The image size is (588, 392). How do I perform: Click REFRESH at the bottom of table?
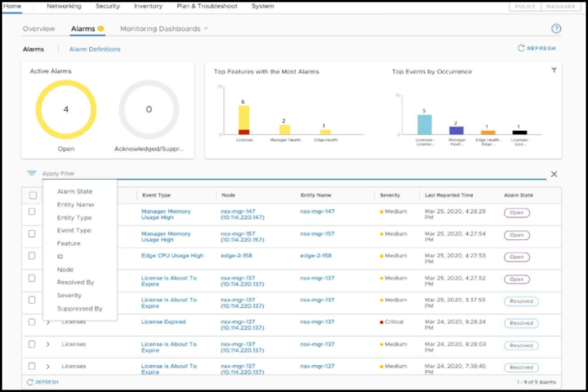(42, 382)
